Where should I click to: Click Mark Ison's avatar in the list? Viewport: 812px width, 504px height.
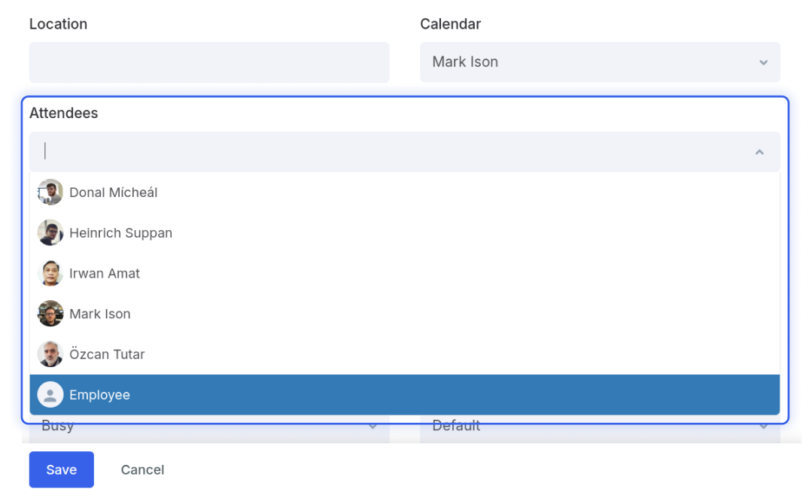(x=50, y=314)
